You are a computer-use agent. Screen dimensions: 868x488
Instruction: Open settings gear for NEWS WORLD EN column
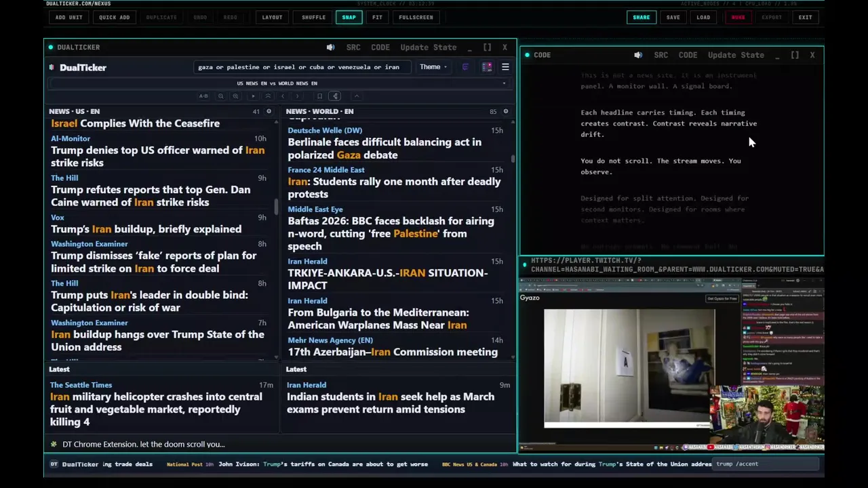pyautogui.click(x=505, y=111)
